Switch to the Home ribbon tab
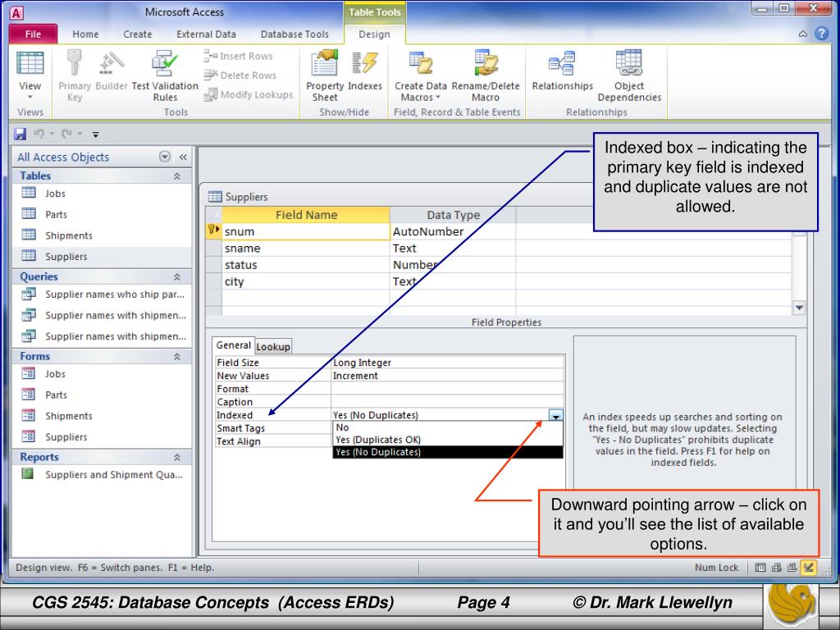 point(85,34)
